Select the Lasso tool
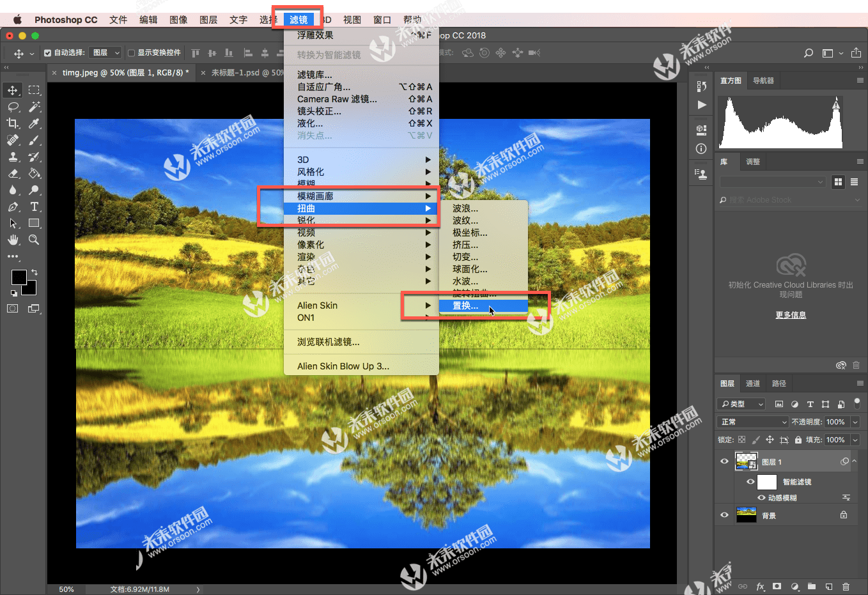Image resolution: width=868 pixels, height=595 pixels. [x=13, y=107]
